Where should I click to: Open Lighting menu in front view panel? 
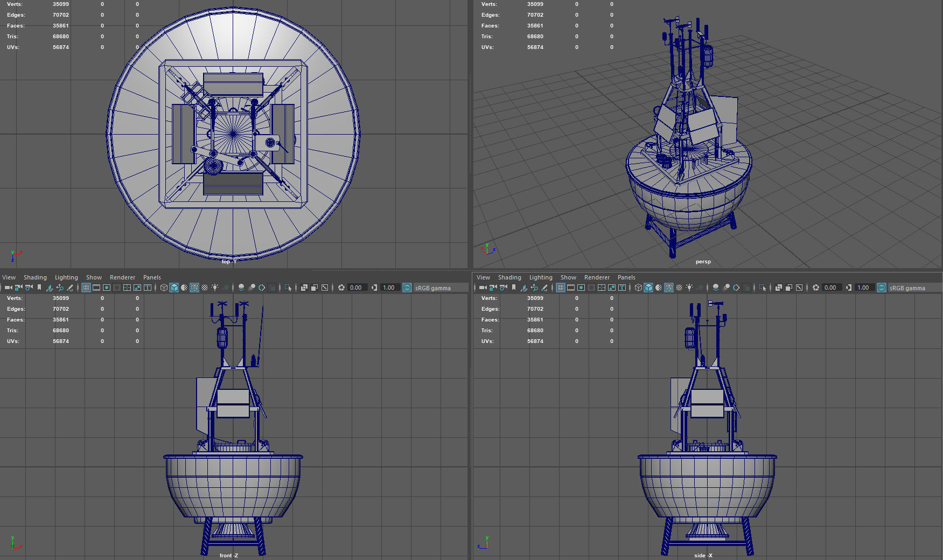(x=66, y=277)
